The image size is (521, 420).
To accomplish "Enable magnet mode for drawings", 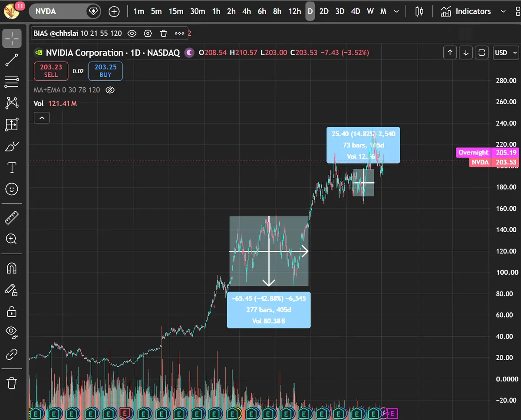I will (x=12, y=269).
